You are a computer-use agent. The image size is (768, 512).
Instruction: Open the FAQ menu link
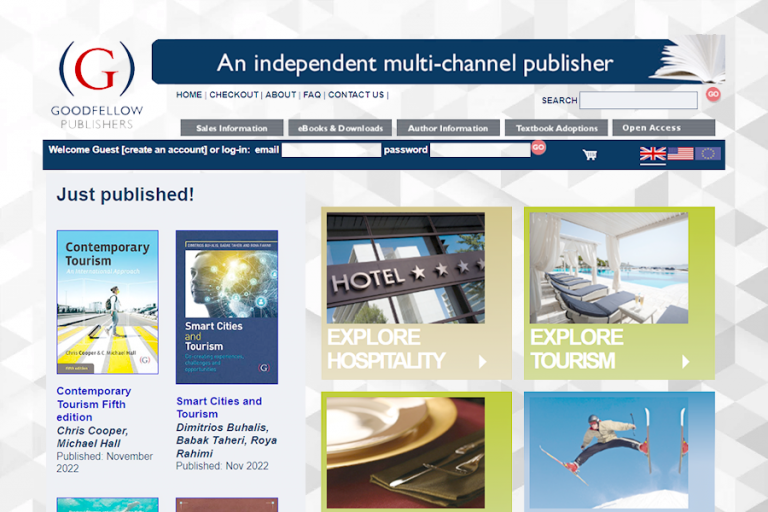point(312,95)
